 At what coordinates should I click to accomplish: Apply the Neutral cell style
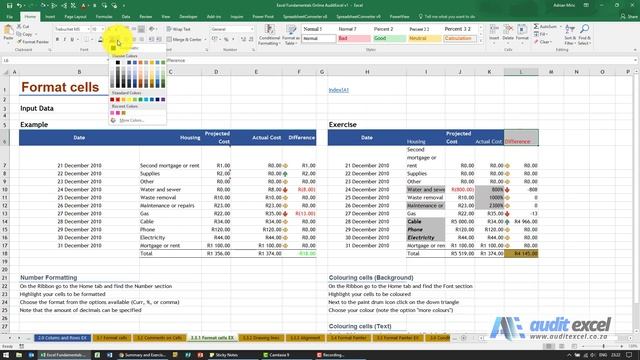(425, 39)
